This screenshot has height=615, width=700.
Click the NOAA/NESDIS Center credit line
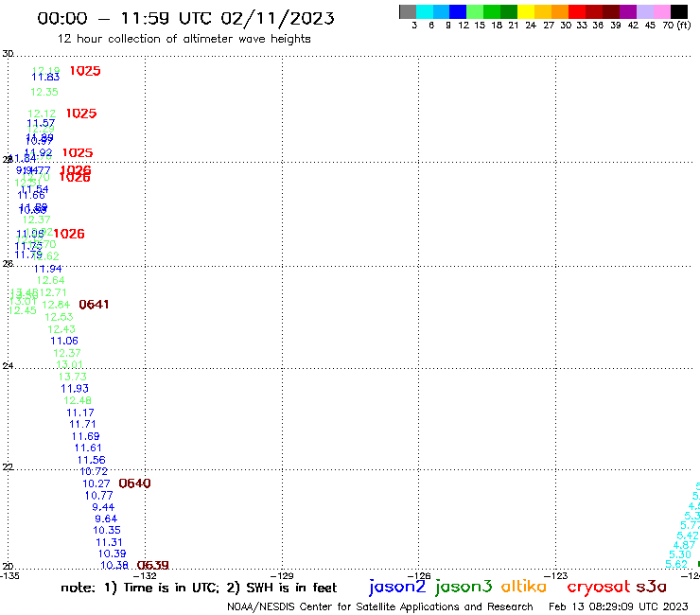[x=380, y=607]
